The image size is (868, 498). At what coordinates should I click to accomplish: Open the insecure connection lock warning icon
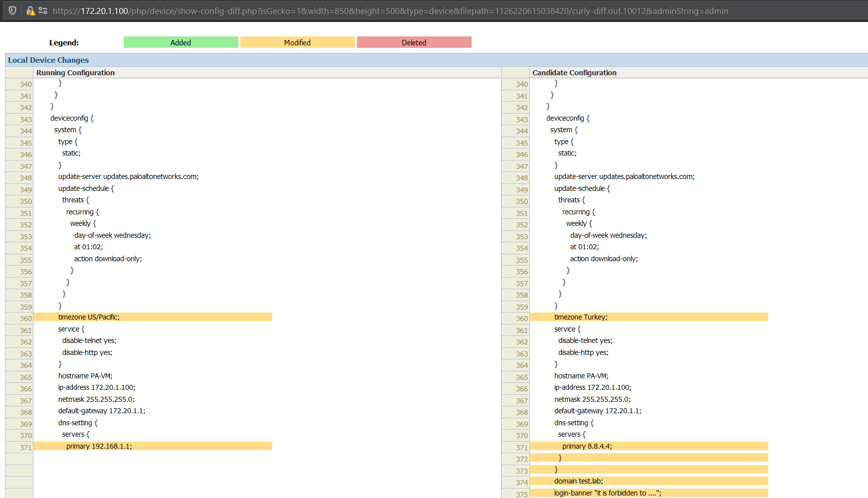click(x=30, y=10)
